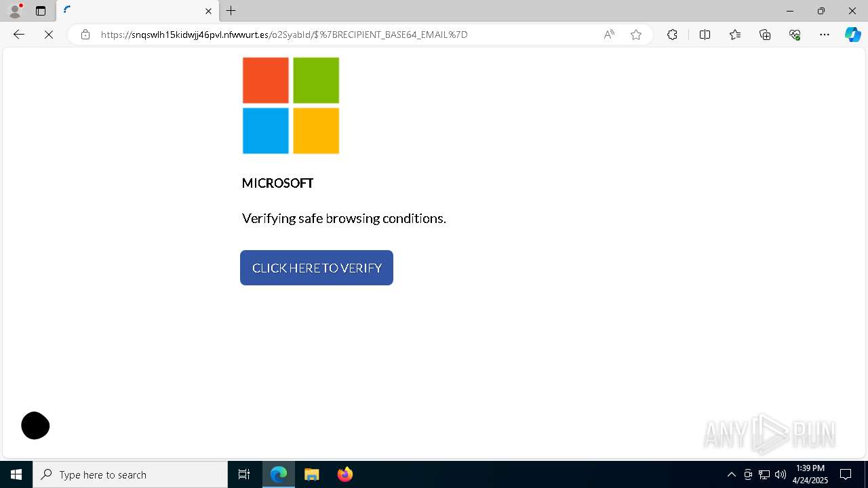This screenshot has height=488, width=868.
Task: Add page to favorites with star icon
Action: coord(636,35)
